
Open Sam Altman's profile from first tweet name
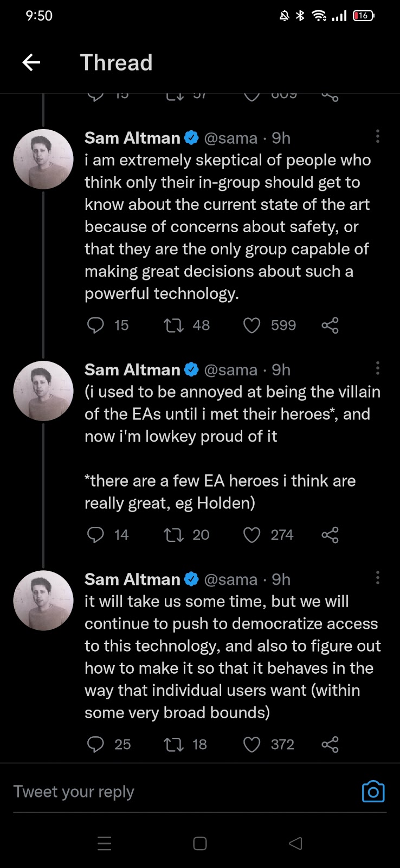pyautogui.click(x=132, y=138)
